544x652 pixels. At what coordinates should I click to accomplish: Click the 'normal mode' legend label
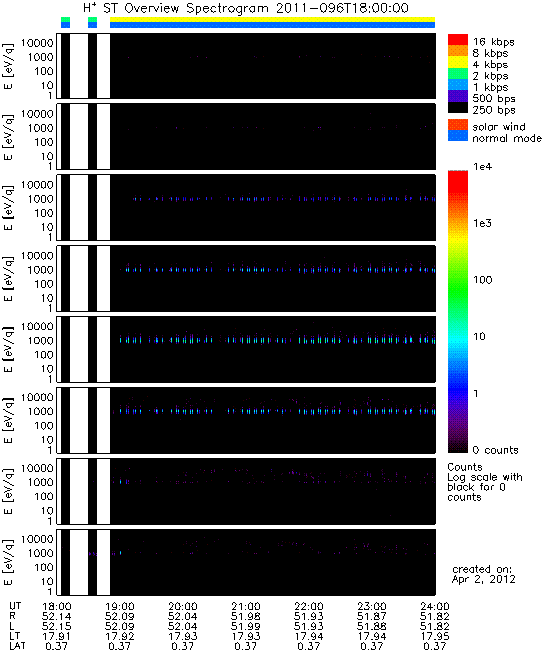(507, 138)
